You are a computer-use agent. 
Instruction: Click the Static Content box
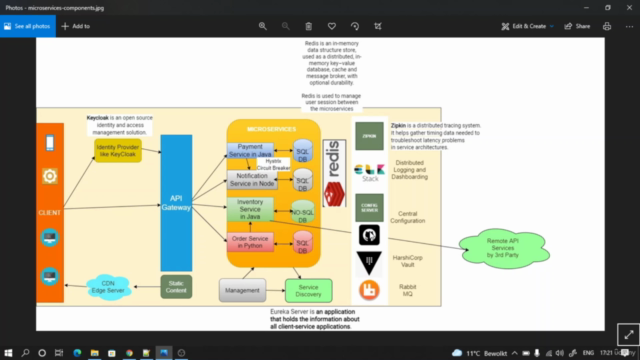click(x=176, y=287)
